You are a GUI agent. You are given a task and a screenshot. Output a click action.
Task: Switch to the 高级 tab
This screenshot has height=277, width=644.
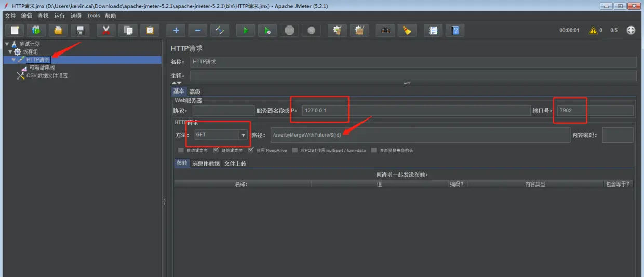(x=195, y=91)
